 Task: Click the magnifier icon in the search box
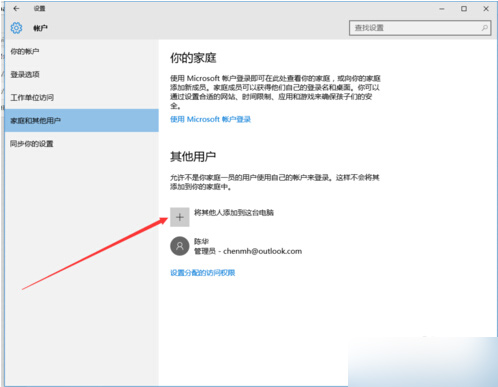click(485, 28)
